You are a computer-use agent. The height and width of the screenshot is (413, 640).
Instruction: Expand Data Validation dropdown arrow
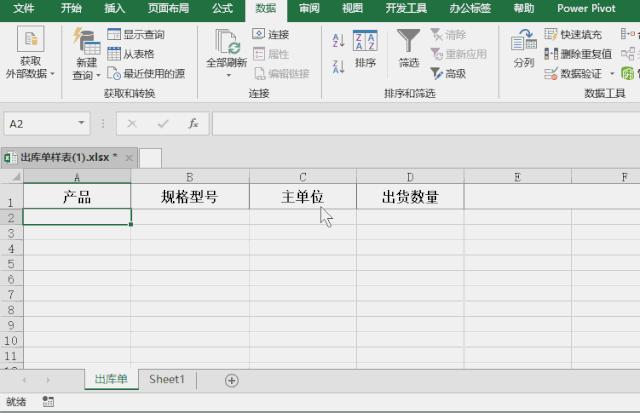pos(612,73)
